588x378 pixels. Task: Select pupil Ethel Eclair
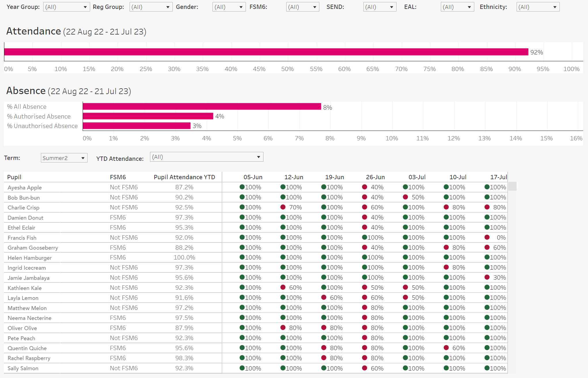click(x=21, y=228)
